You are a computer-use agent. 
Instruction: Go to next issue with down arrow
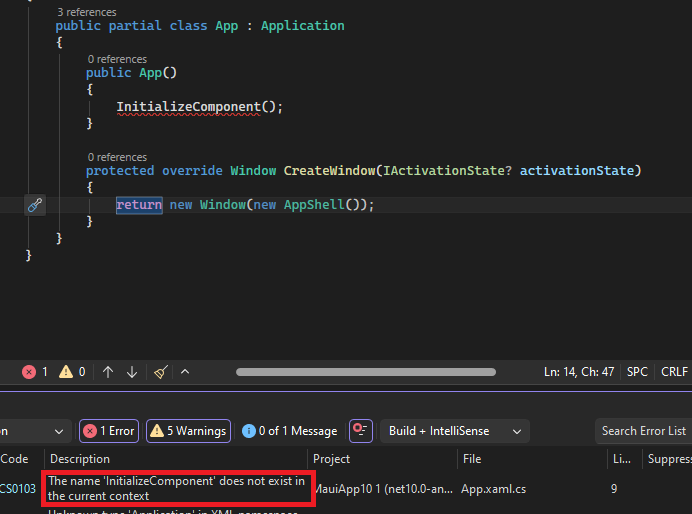click(132, 372)
